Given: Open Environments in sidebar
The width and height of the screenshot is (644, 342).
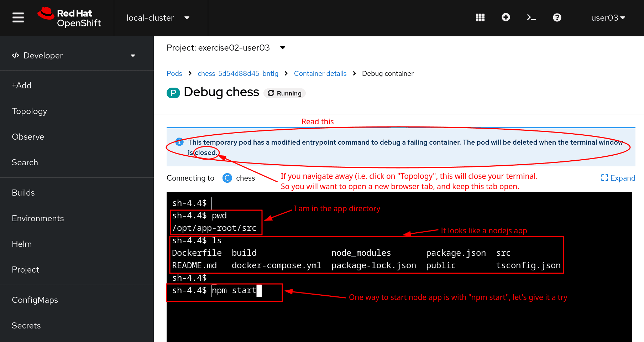Looking at the screenshot, I should [38, 218].
